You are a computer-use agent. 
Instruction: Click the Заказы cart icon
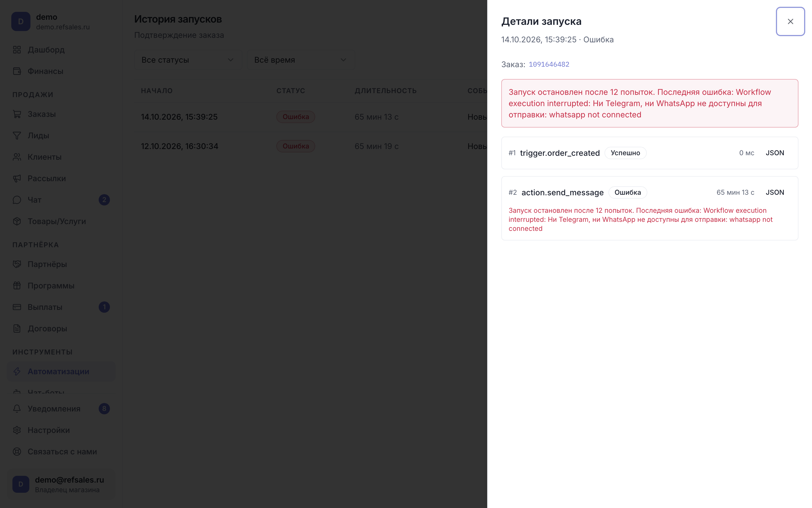tap(17, 114)
